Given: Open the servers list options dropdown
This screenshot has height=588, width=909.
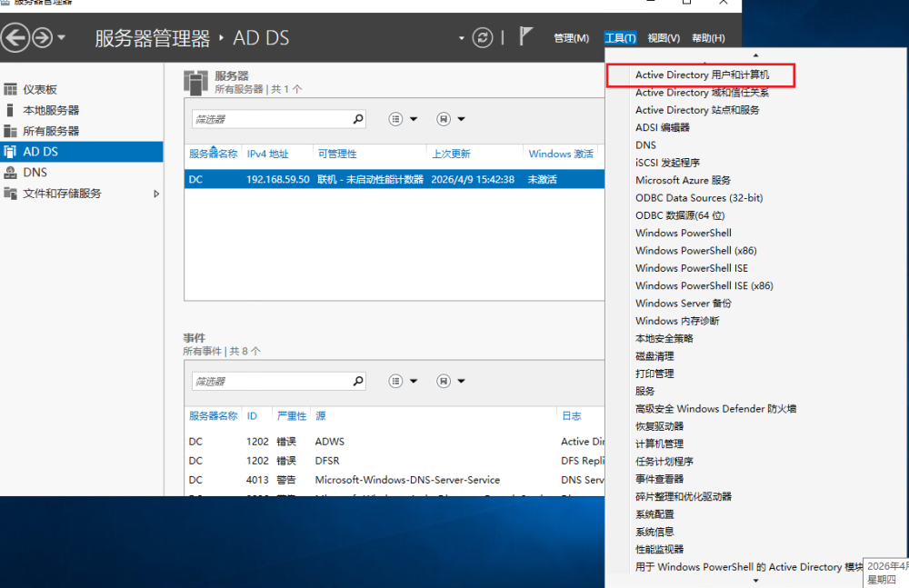Looking at the screenshot, I should pos(404,119).
